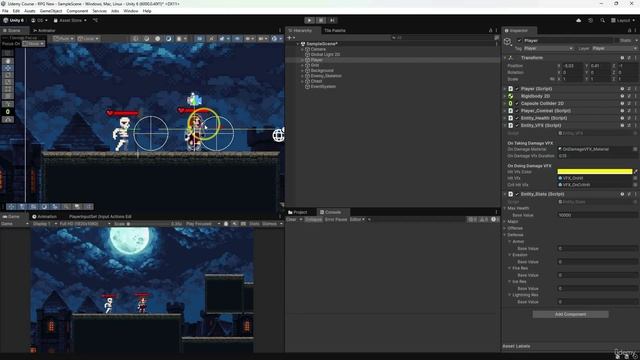Screen dimensions: 640x360
Task: Open the Display 1 dropdown in Game view
Action: (44, 224)
